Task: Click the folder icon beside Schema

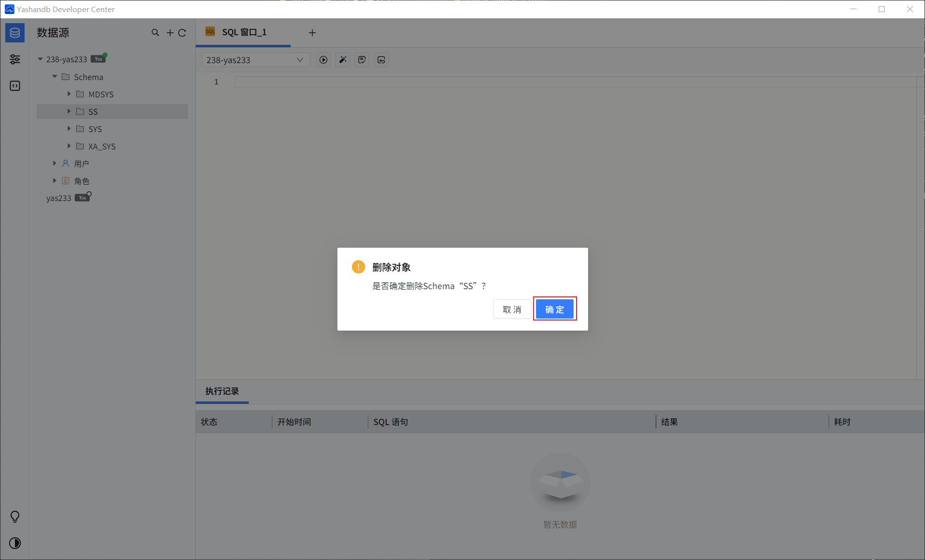Action: coord(66,77)
